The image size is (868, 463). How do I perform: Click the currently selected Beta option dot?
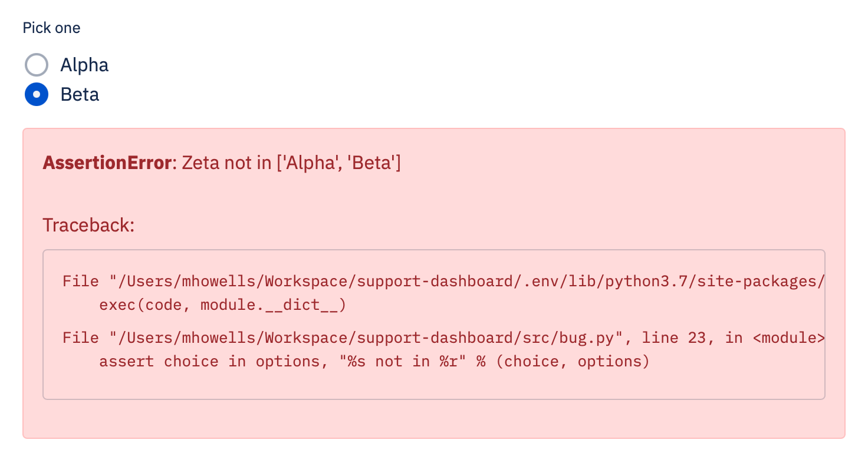pyautogui.click(x=36, y=94)
